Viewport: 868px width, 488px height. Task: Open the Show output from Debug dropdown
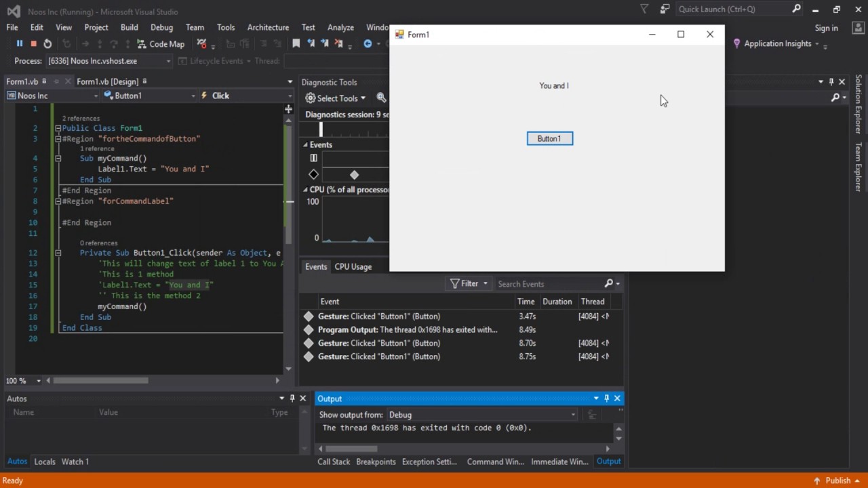coord(482,415)
